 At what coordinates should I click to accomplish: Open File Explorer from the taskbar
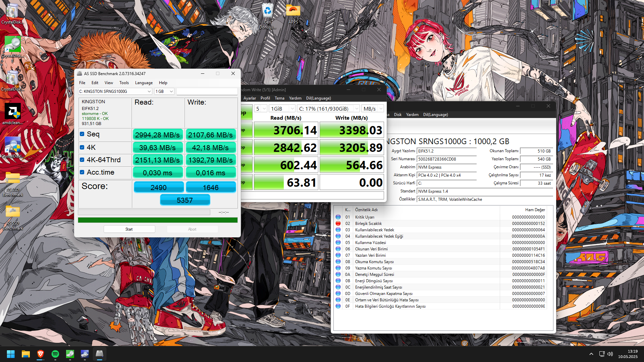tap(26, 354)
